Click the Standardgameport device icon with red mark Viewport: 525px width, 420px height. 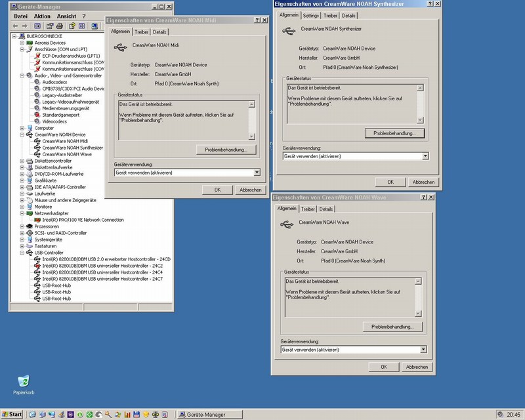point(37,115)
